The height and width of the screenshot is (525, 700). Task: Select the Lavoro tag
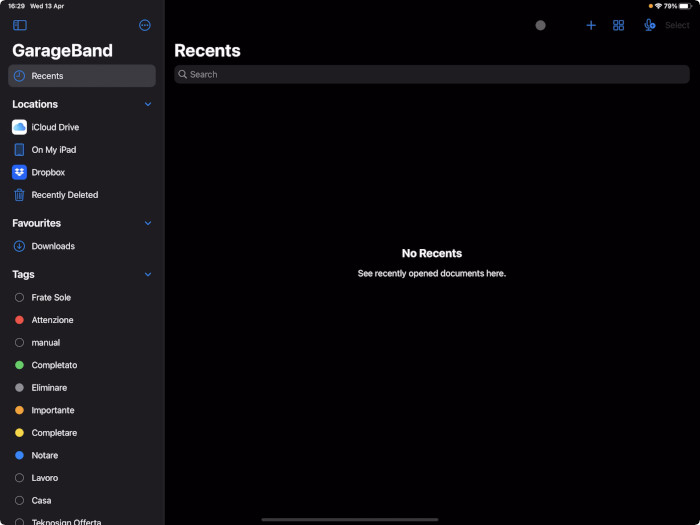point(82,478)
